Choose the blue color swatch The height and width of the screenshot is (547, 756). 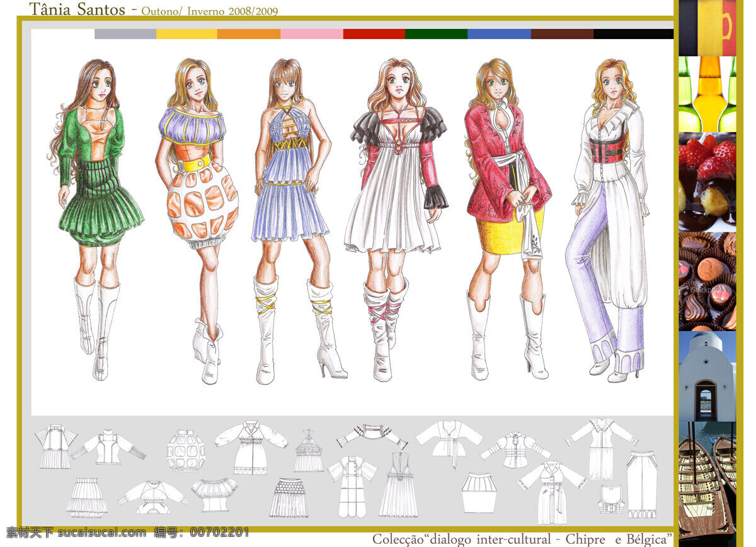(499, 34)
